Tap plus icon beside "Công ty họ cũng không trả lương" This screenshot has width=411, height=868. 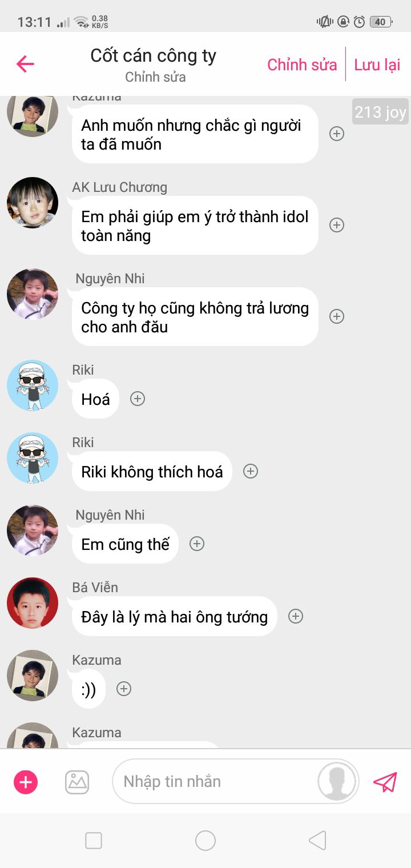(337, 316)
